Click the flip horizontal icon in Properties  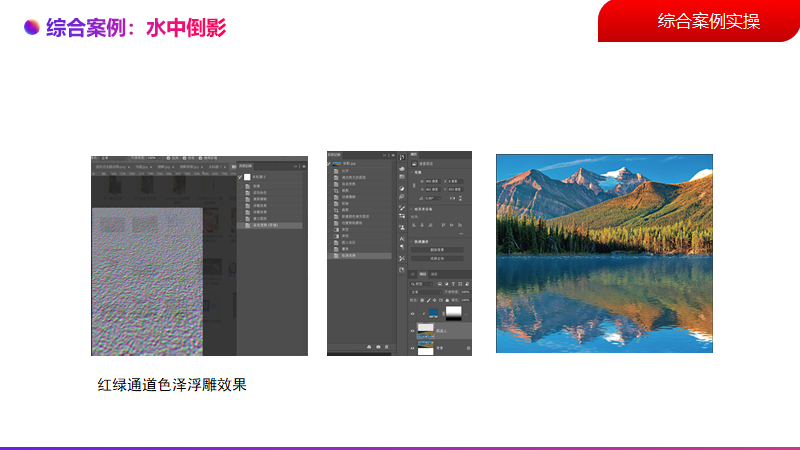click(452, 198)
